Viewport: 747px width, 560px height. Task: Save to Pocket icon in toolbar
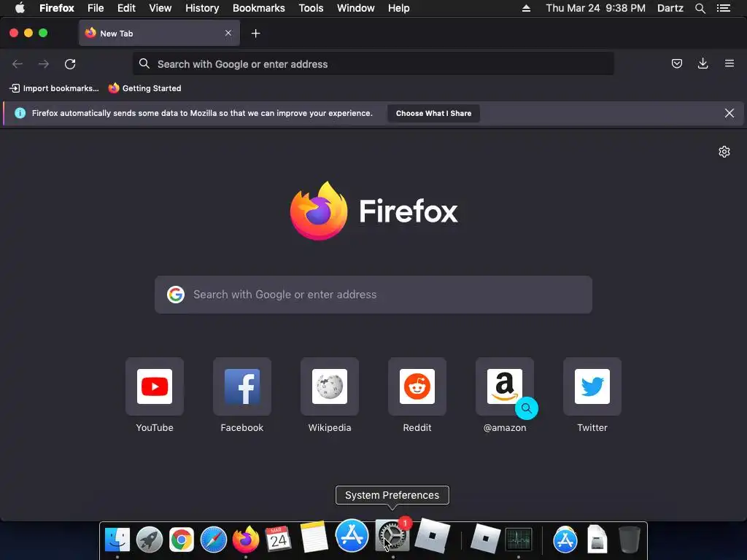coord(676,63)
